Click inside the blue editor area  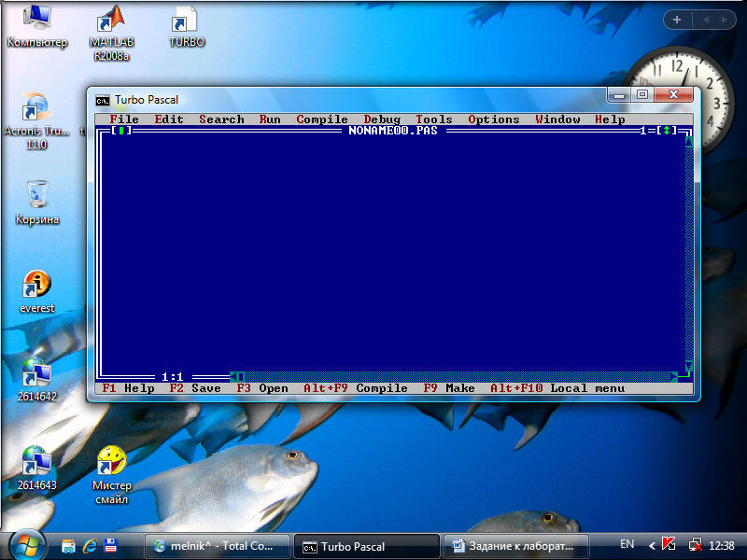pyautogui.click(x=393, y=252)
